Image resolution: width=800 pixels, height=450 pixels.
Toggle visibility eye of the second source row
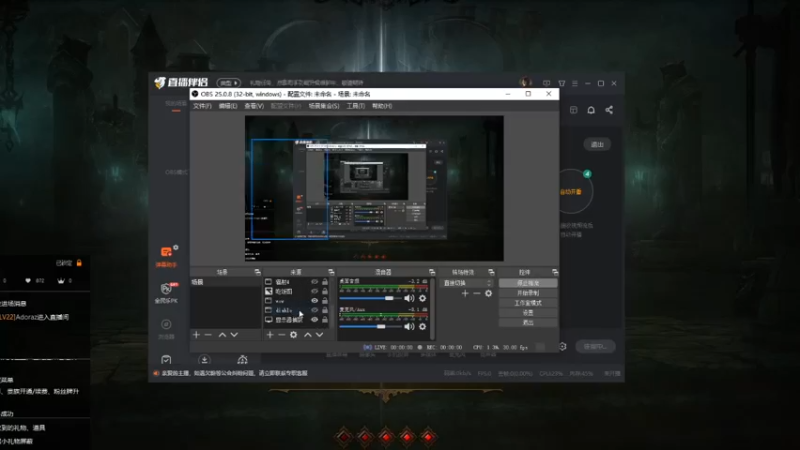[x=314, y=291]
